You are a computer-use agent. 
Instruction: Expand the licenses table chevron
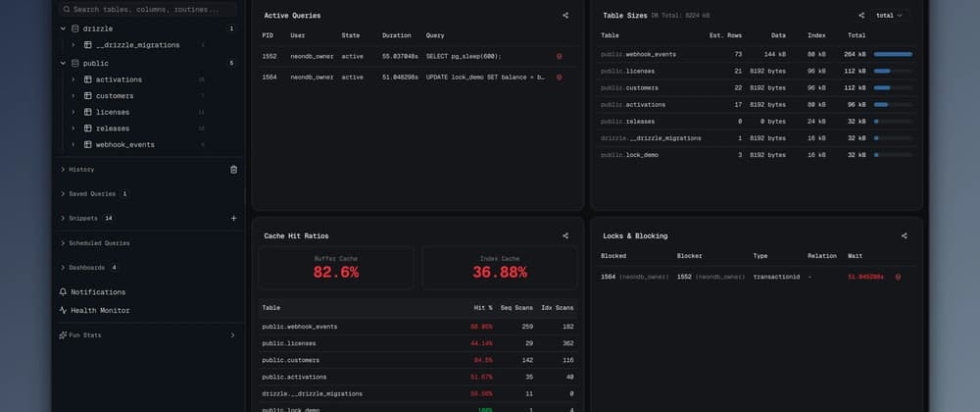(73, 112)
